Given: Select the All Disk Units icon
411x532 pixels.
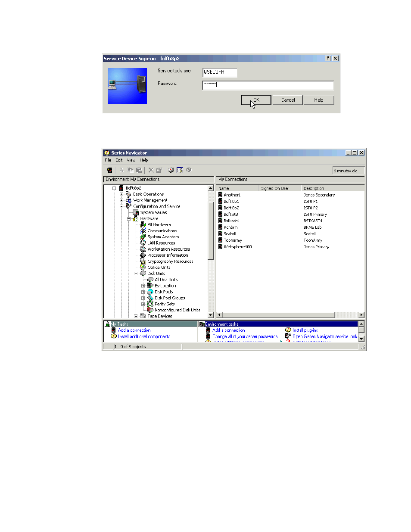Looking at the screenshot, I should pos(150,280).
